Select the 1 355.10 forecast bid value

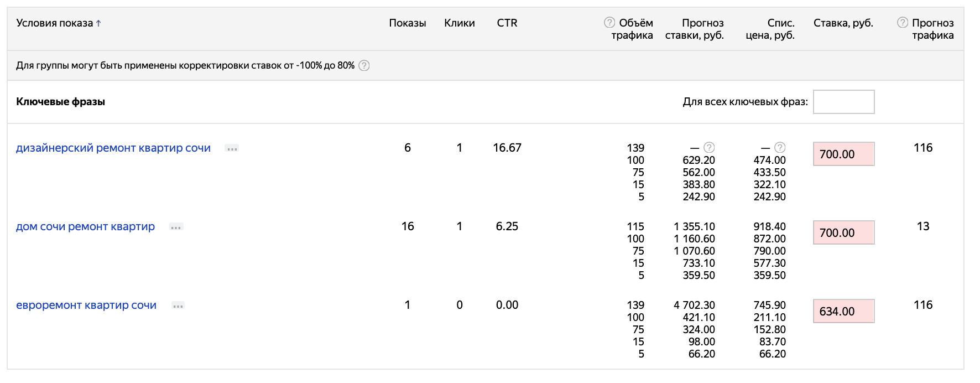coord(694,226)
